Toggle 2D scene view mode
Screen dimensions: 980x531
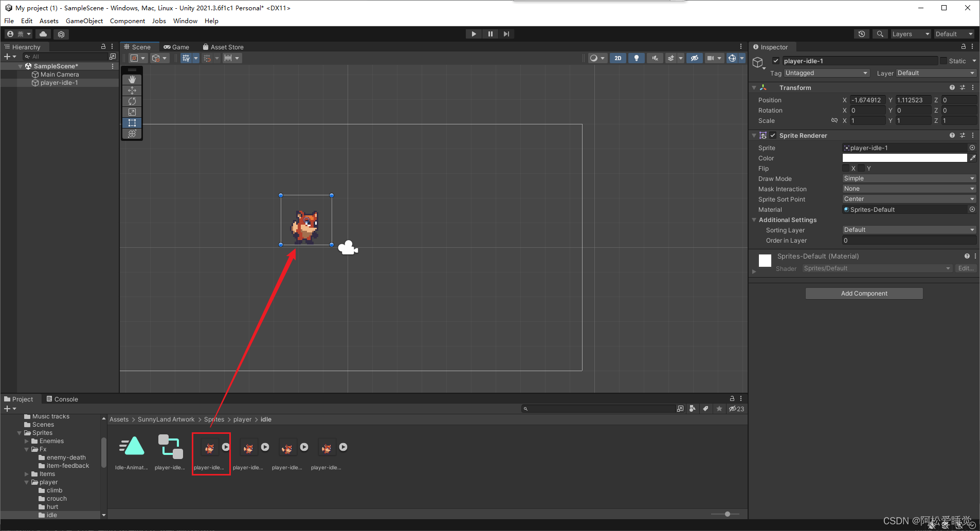coord(618,58)
